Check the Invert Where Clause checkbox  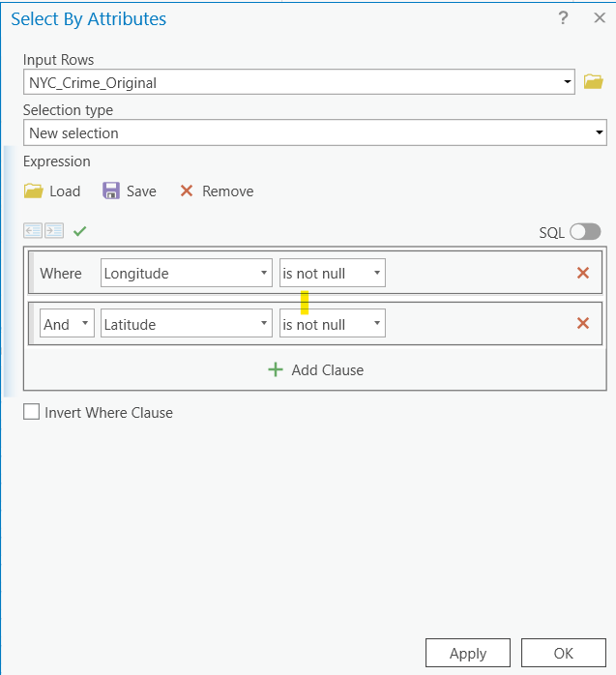pos(33,412)
